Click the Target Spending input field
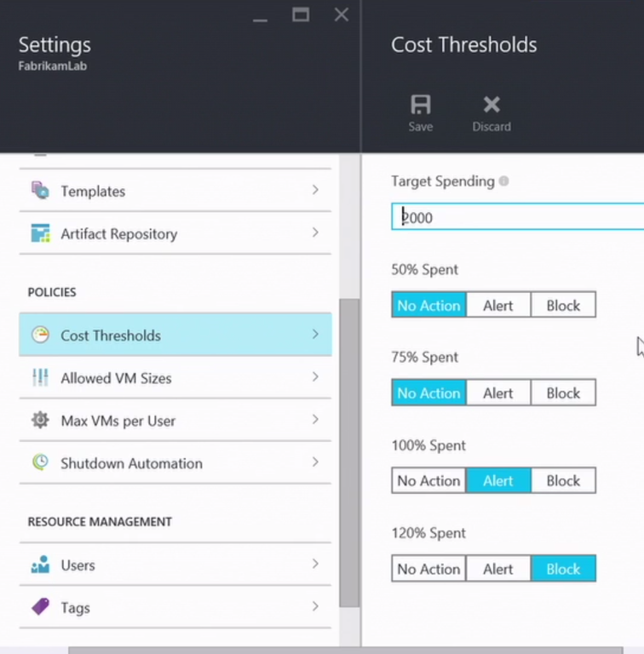The width and height of the screenshot is (644, 654). (518, 216)
